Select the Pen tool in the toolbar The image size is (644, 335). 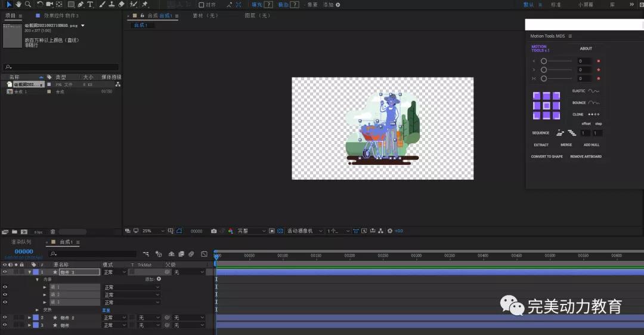[x=81, y=4]
